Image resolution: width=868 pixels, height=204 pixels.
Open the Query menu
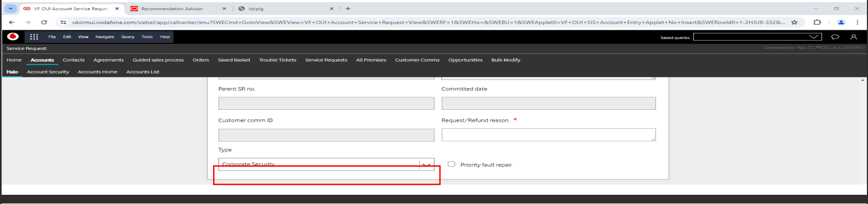(128, 37)
